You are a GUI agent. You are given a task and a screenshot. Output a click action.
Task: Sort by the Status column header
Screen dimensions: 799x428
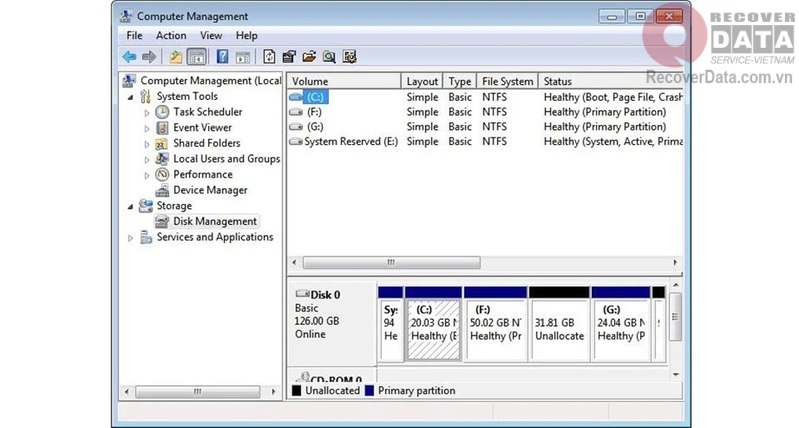coord(610,82)
